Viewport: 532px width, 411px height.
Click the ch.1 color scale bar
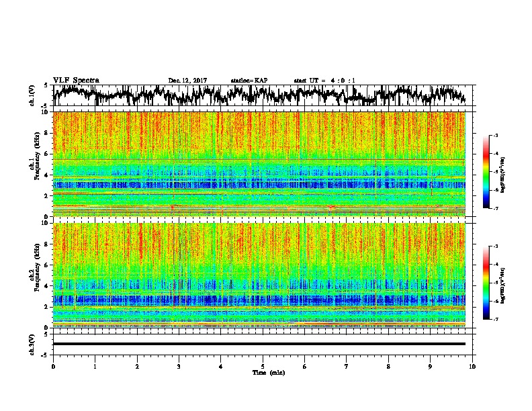486,172
